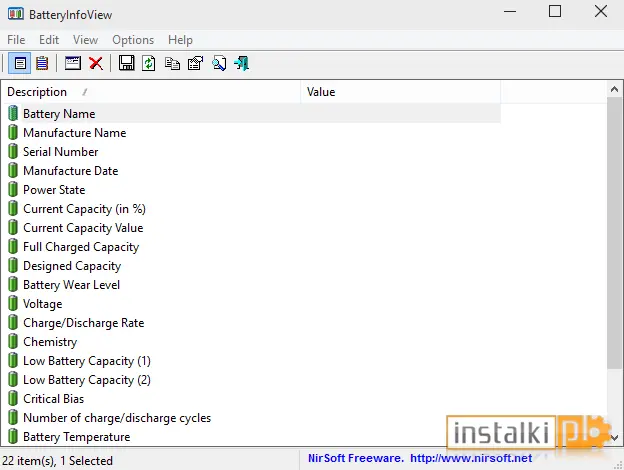Click battery icon beside Full Charged Capacity
624x470 pixels.
13,246
